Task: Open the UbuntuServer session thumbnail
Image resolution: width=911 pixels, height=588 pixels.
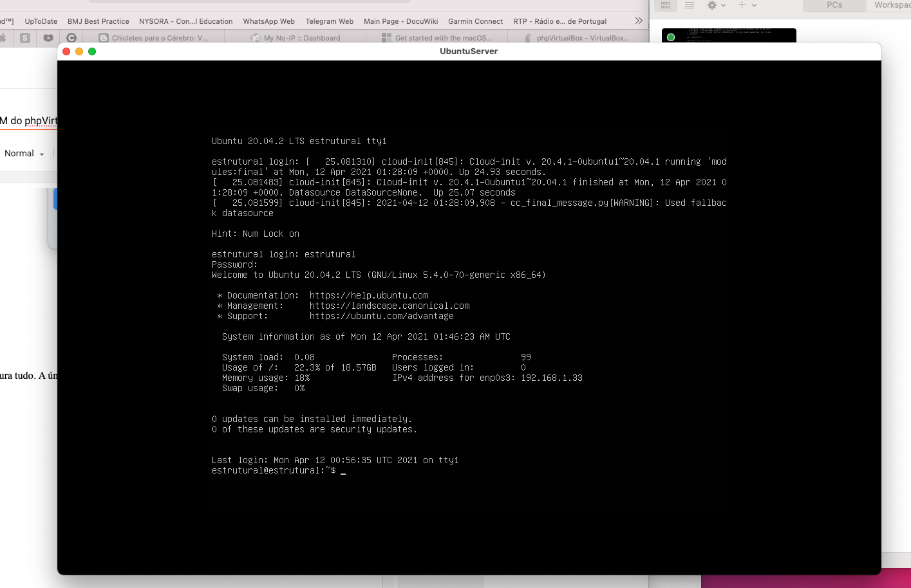Action: pyautogui.click(x=729, y=36)
